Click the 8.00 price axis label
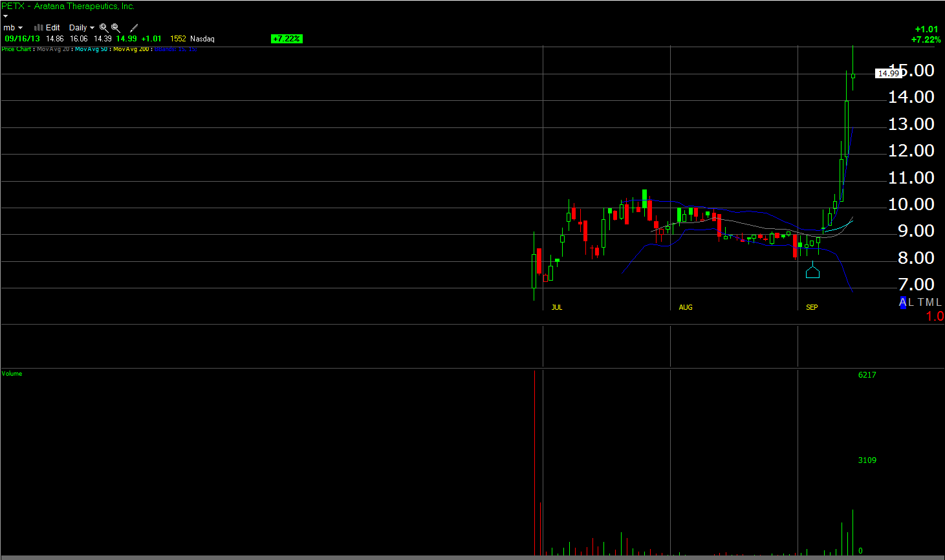This screenshot has width=945, height=560. (x=916, y=258)
